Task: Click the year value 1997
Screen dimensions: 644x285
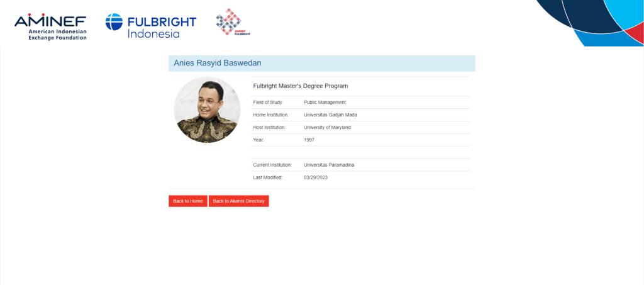Action: [x=309, y=140]
